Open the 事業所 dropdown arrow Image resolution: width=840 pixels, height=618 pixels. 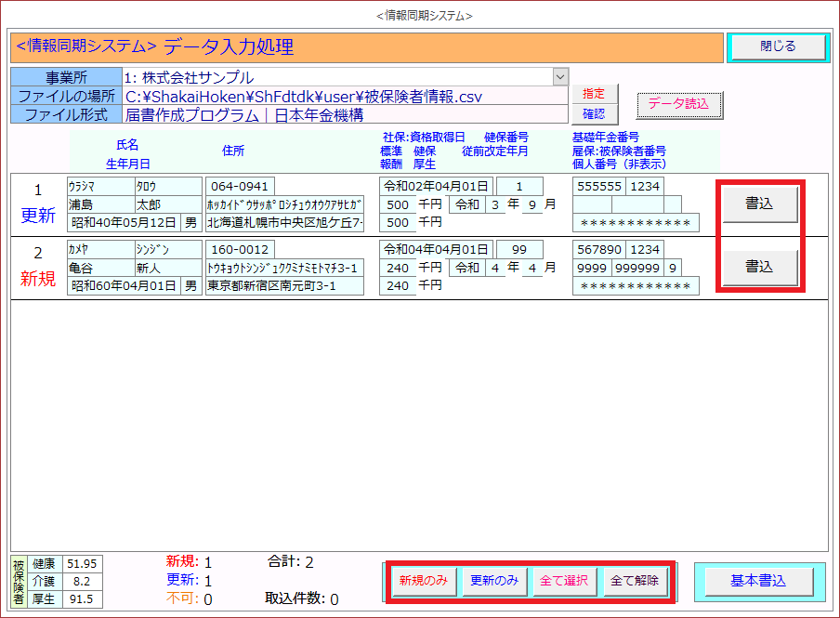tap(560, 77)
